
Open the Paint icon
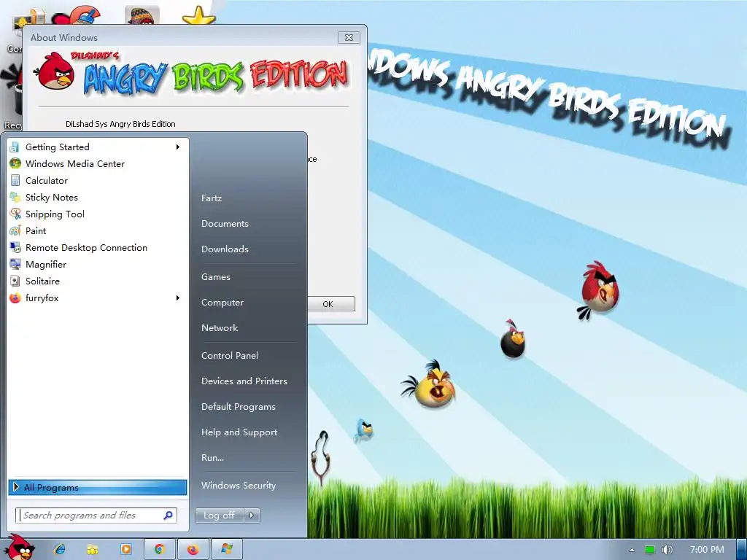[15, 231]
